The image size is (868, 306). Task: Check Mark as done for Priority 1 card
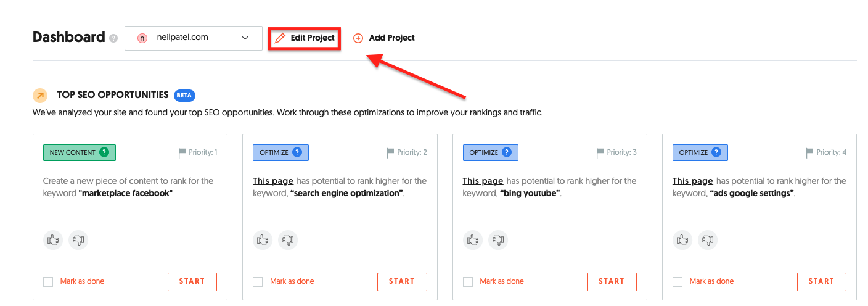pos(48,282)
